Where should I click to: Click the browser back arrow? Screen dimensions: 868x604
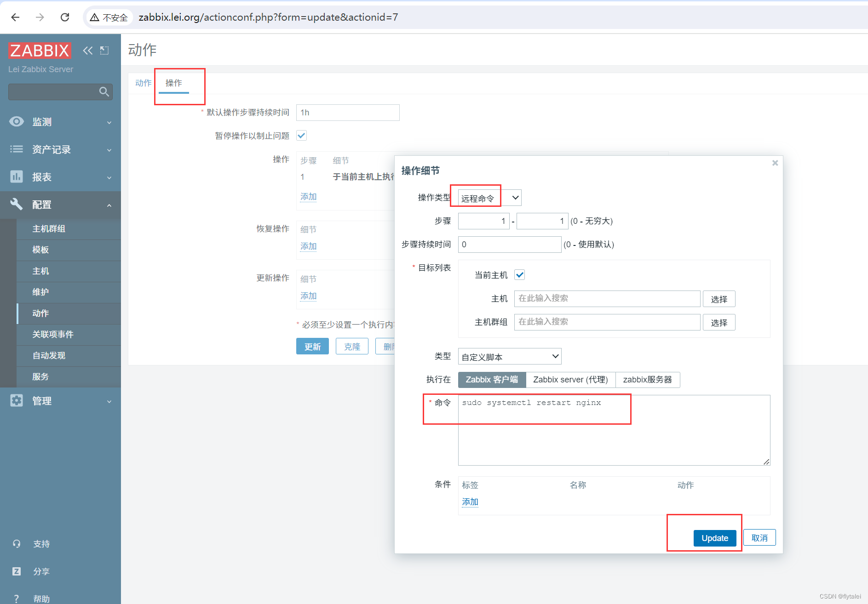click(15, 17)
